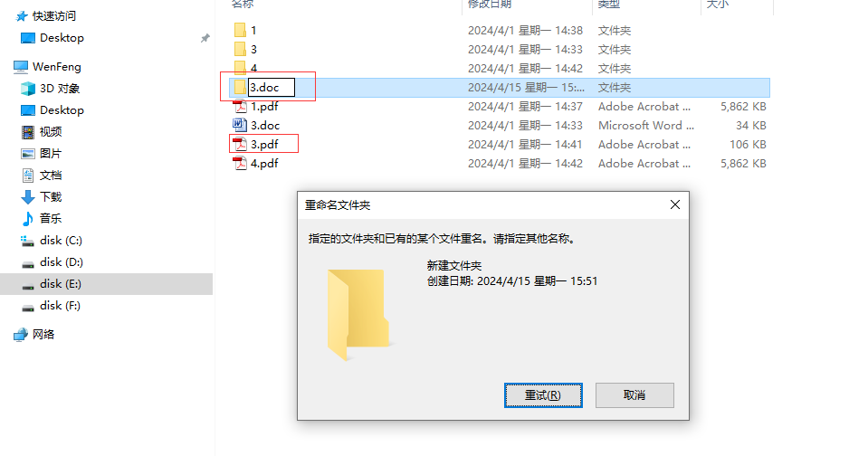Screen dimensions: 868x456
Task: Navigate to disk (C:) drive
Action: [x=52, y=241]
